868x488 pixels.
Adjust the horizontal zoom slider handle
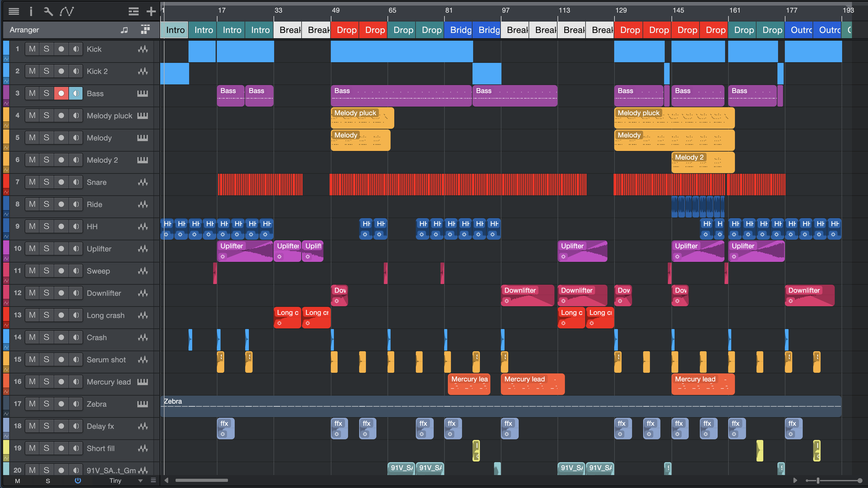[x=818, y=481]
